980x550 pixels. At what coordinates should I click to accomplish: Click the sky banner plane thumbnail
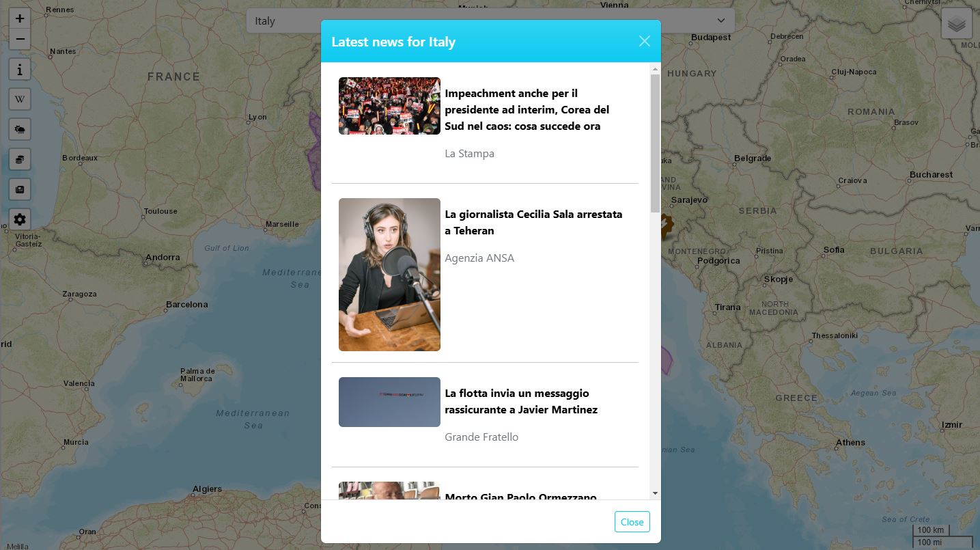coord(389,402)
